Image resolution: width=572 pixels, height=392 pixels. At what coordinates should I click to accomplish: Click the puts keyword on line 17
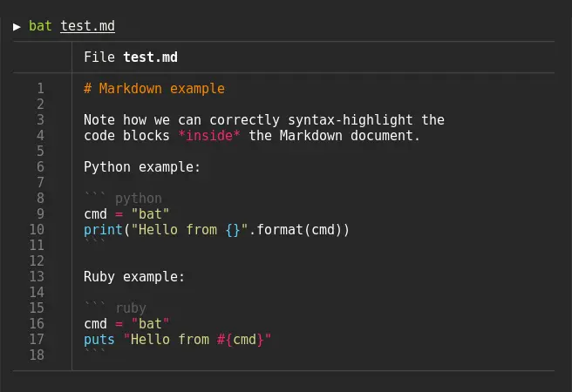99,340
